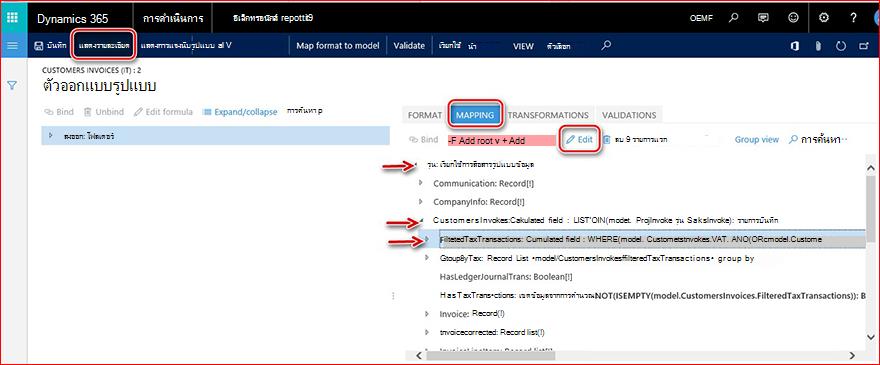Click the attachment paperclip icon
This screenshot has height=365, width=880.
818,46
